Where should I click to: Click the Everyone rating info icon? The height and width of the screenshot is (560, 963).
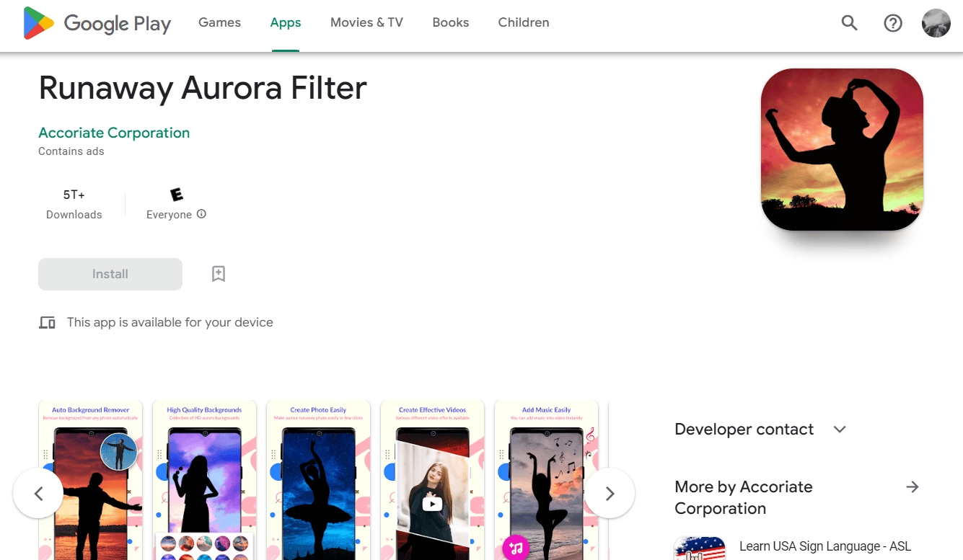pyautogui.click(x=202, y=214)
